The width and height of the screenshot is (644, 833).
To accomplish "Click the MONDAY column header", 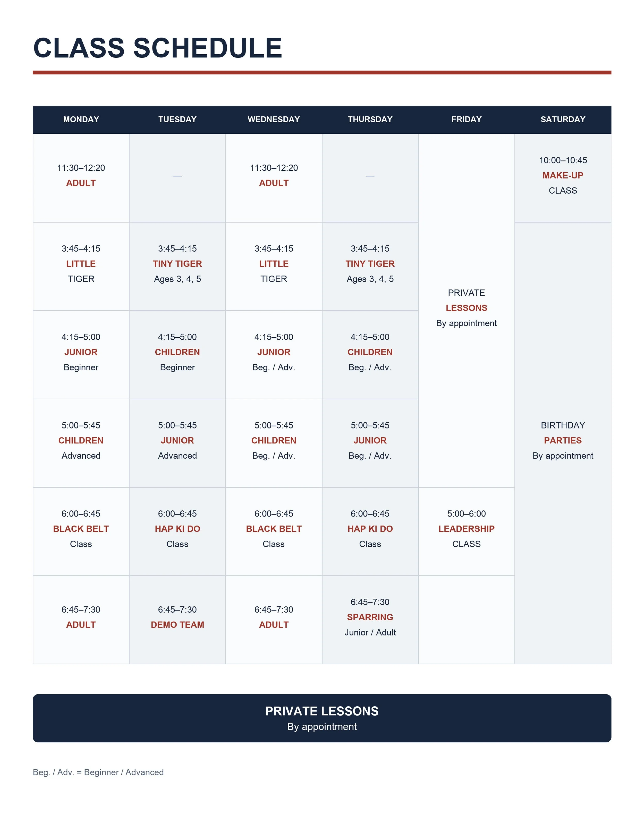I will click(x=81, y=119).
